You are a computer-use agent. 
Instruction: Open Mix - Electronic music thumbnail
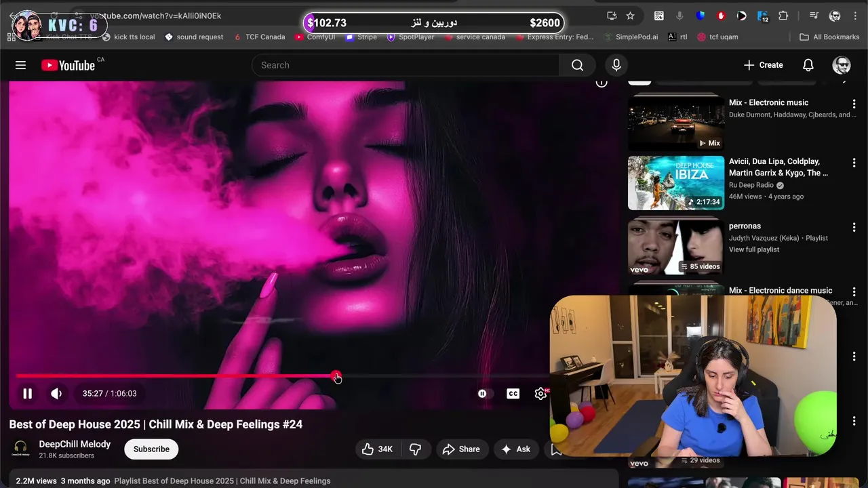(675, 122)
